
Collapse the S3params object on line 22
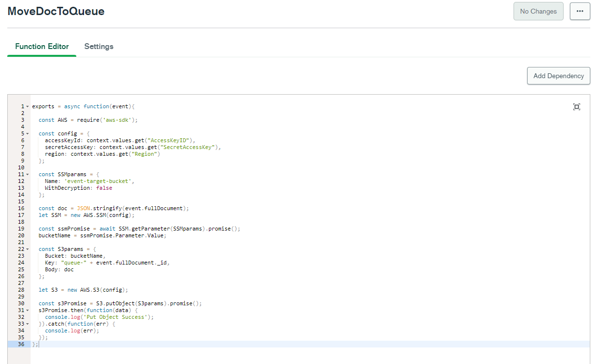point(26,248)
